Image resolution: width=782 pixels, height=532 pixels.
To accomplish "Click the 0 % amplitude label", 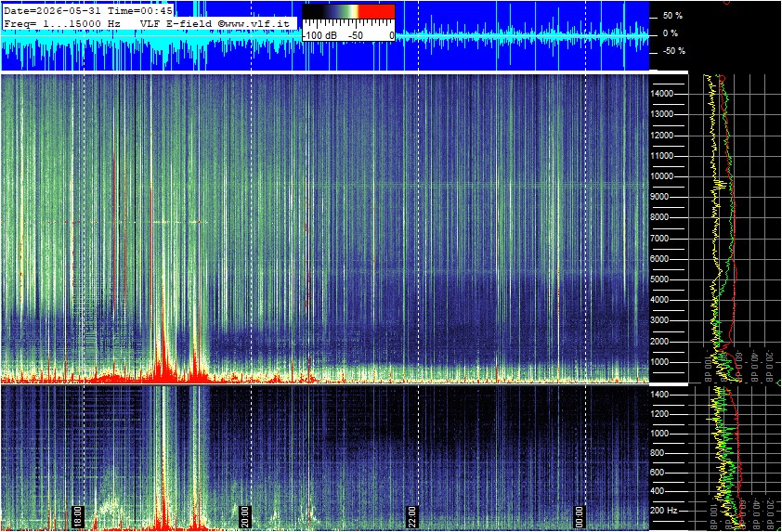I will pyautogui.click(x=671, y=33).
